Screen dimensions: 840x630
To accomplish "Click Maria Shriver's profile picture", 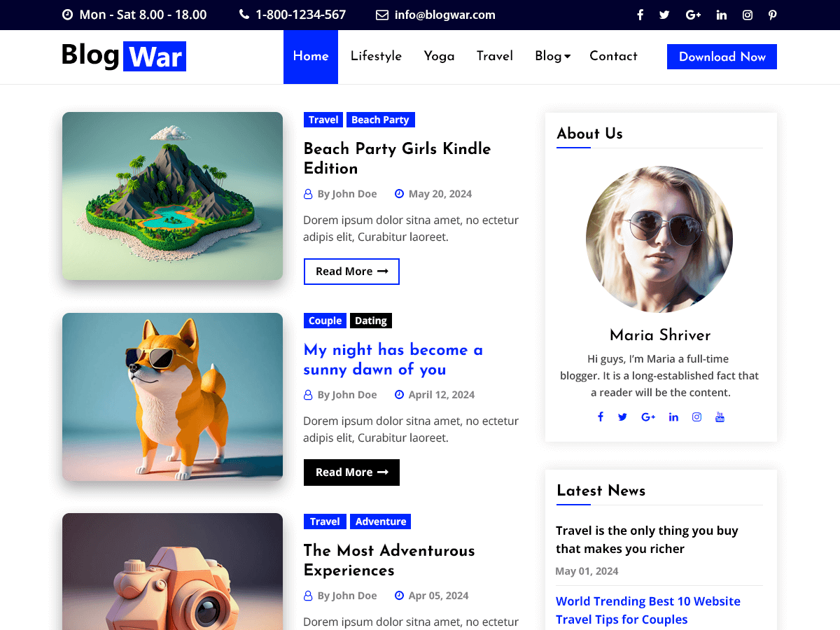I will tap(659, 239).
